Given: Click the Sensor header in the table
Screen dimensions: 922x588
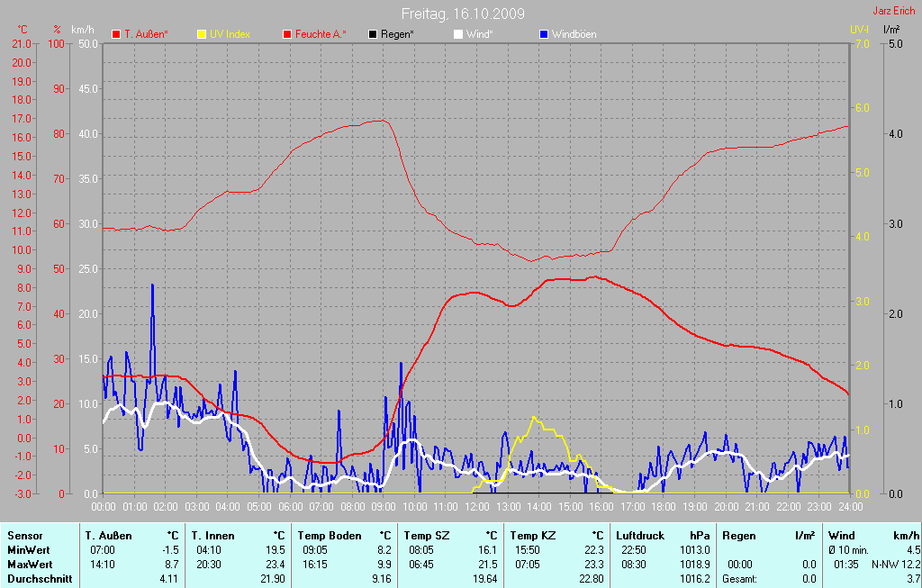Looking at the screenshot, I should point(24,536).
